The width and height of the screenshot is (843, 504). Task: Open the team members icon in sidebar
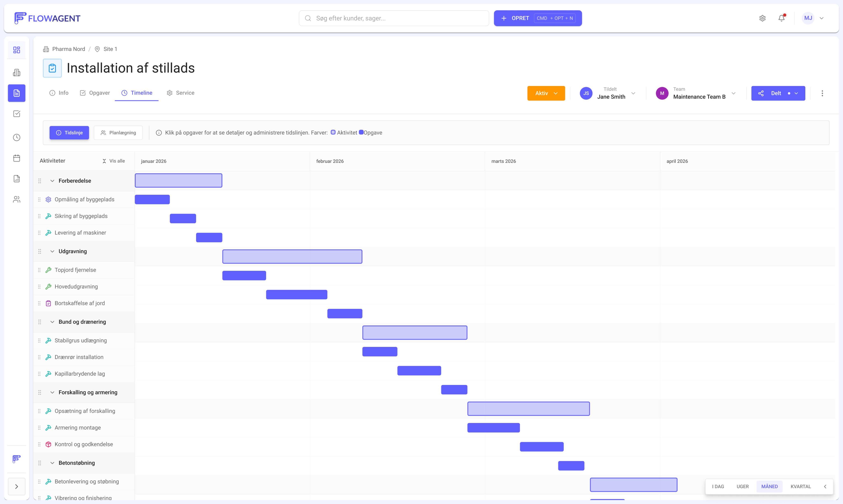coord(16,199)
